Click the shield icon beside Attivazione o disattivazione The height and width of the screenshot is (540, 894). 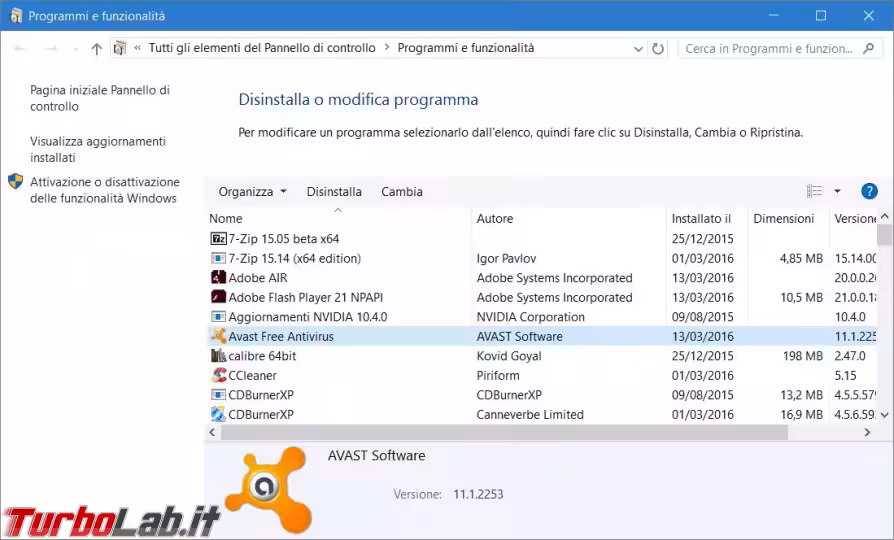pos(15,181)
